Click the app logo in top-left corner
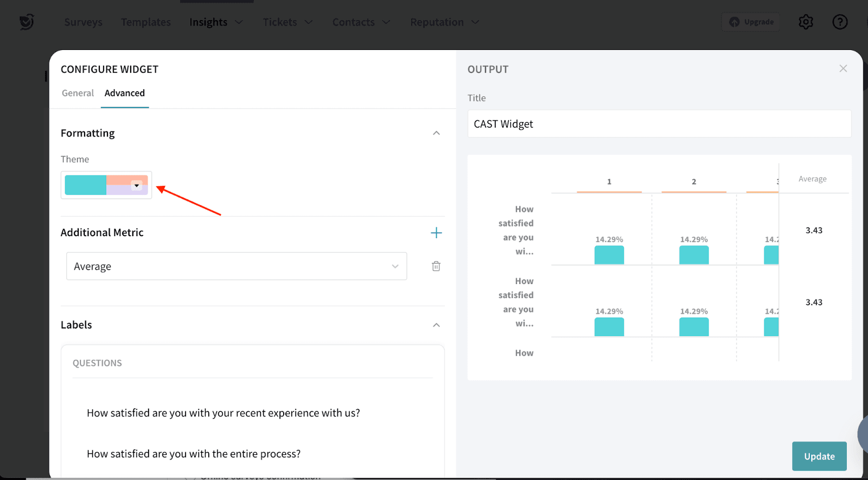Image resolution: width=868 pixels, height=480 pixels. click(x=26, y=22)
